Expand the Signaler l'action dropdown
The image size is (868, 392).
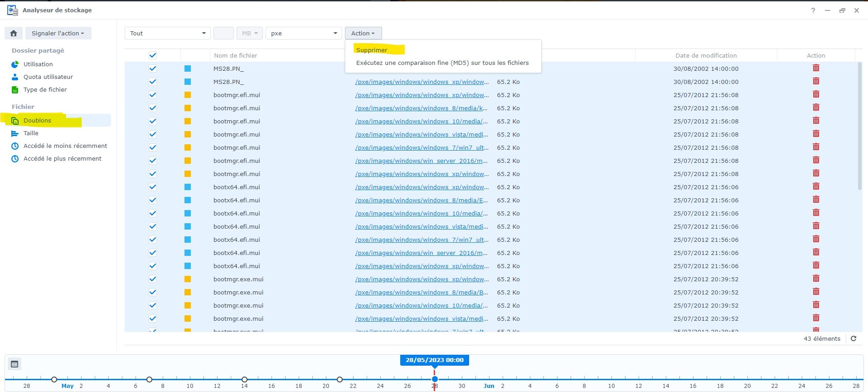[x=58, y=33]
